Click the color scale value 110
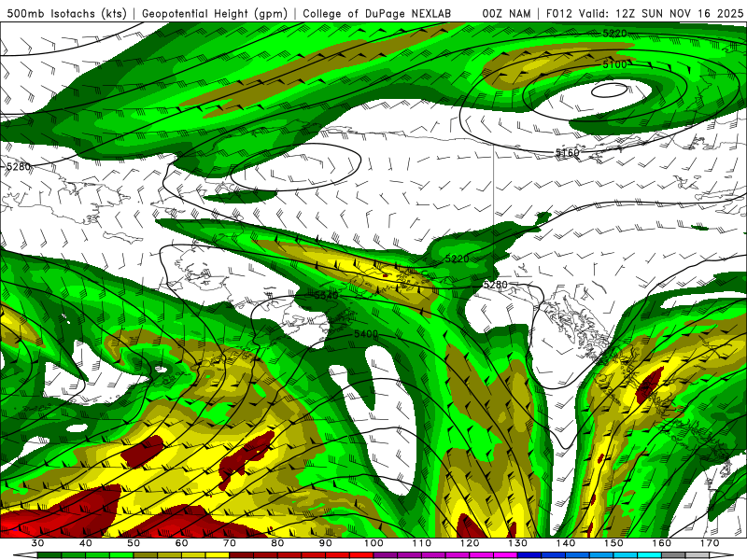The image size is (747, 560). click(x=422, y=543)
